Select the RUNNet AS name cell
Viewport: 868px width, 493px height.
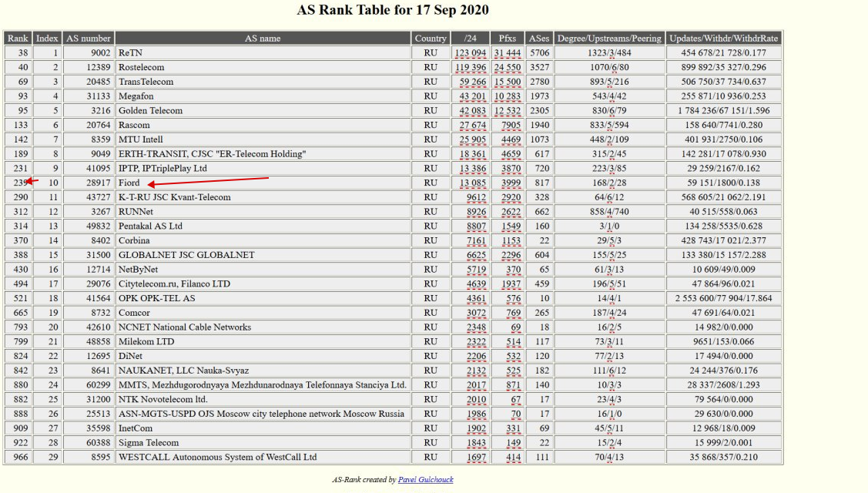click(263, 211)
